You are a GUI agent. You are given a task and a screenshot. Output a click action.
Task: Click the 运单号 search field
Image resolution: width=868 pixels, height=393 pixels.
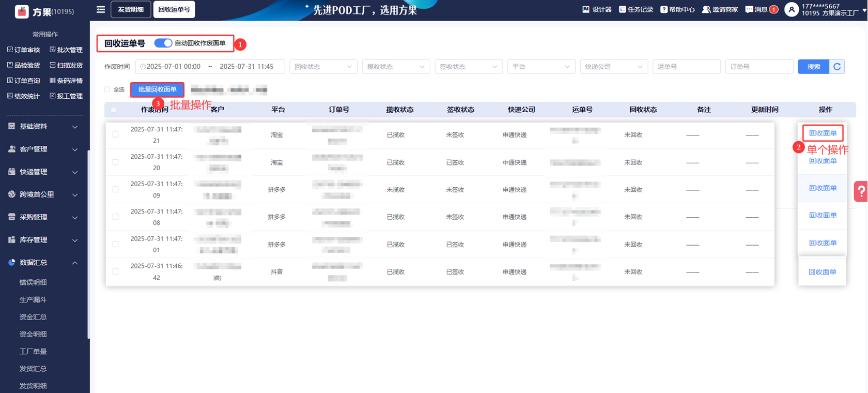pyautogui.click(x=687, y=67)
